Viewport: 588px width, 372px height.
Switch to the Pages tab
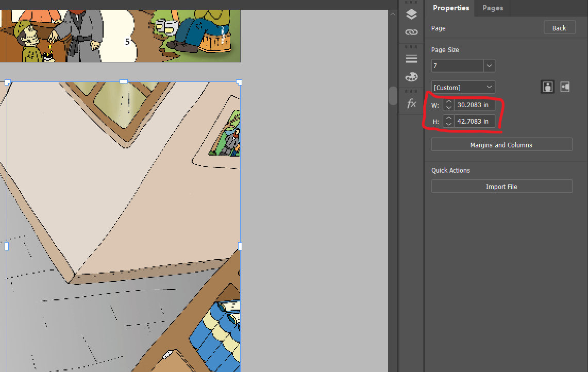(x=492, y=8)
